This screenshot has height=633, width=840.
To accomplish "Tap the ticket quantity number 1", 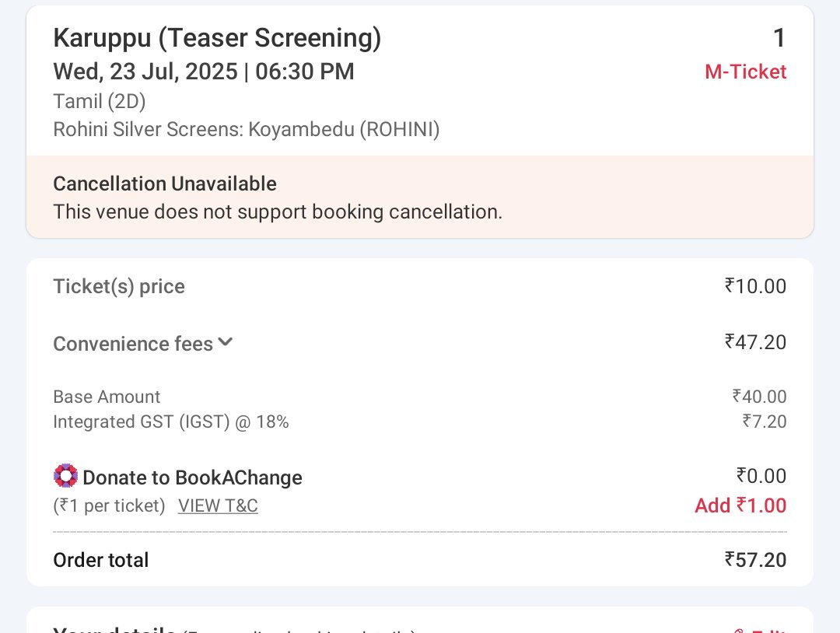I will pos(779,38).
